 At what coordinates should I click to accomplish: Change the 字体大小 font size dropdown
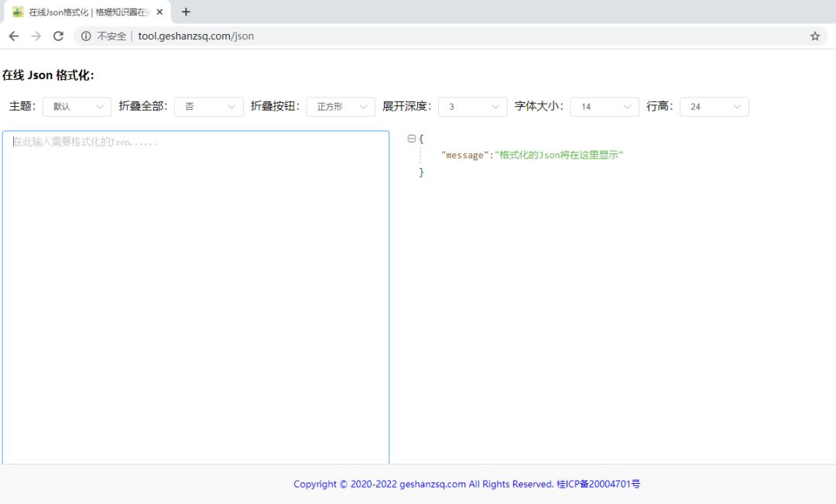(605, 106)
